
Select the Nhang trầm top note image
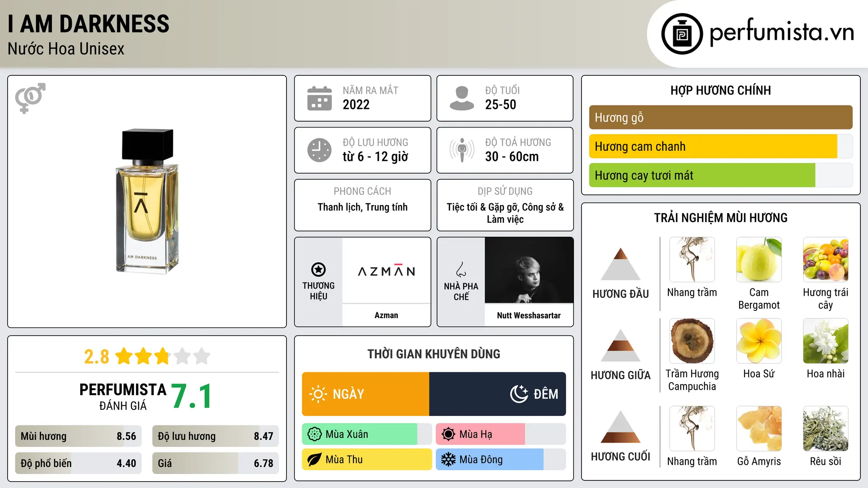[x=692, y=260]
